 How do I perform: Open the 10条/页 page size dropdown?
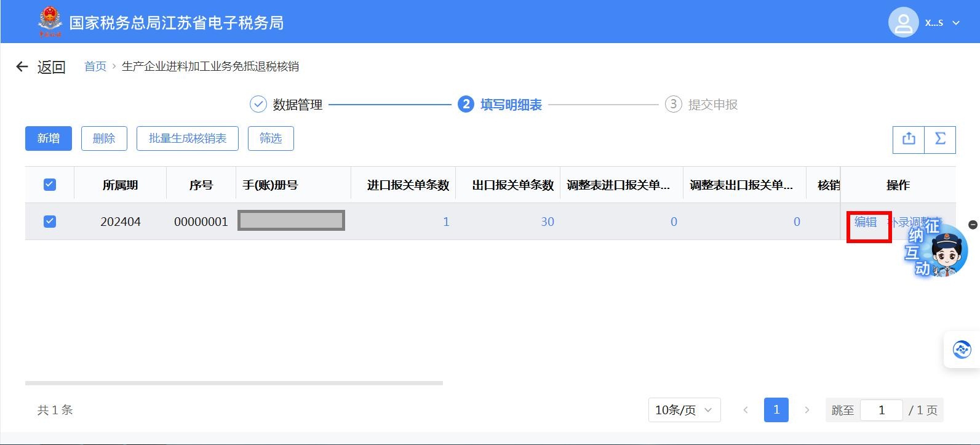(x=684, y=410)
